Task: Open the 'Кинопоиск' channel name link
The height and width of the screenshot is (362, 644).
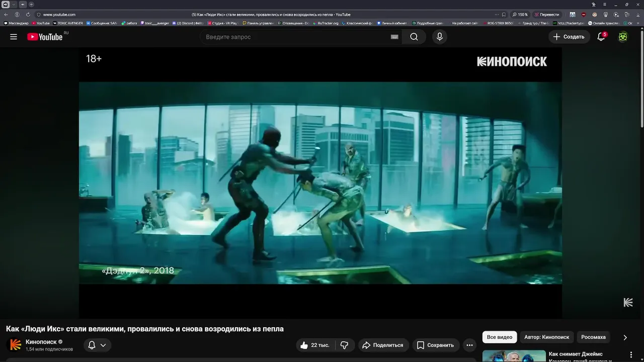Action: point(41,342)
